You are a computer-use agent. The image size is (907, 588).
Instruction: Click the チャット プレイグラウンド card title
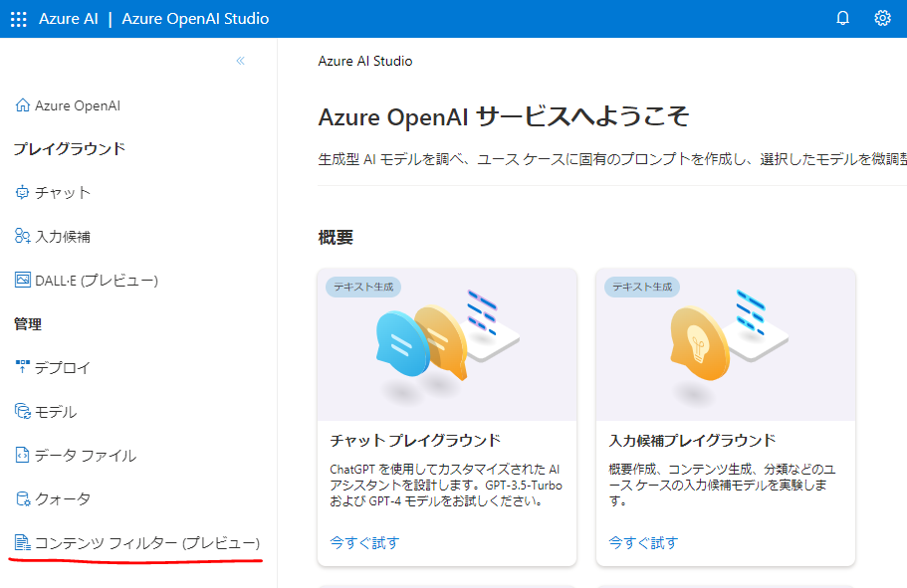tap(415, 441)
